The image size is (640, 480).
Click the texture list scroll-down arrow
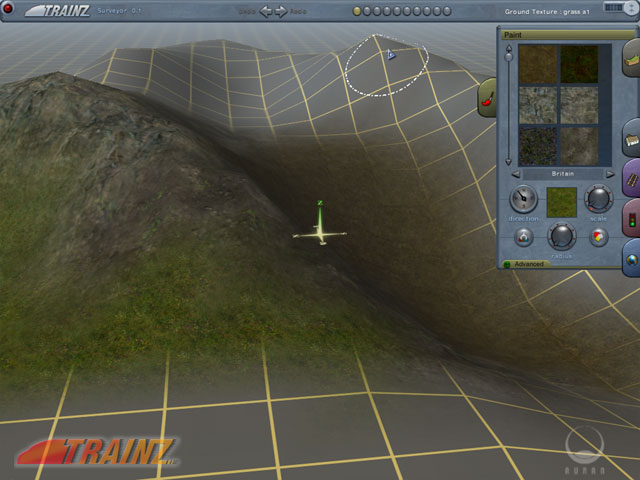coord(509,162)
